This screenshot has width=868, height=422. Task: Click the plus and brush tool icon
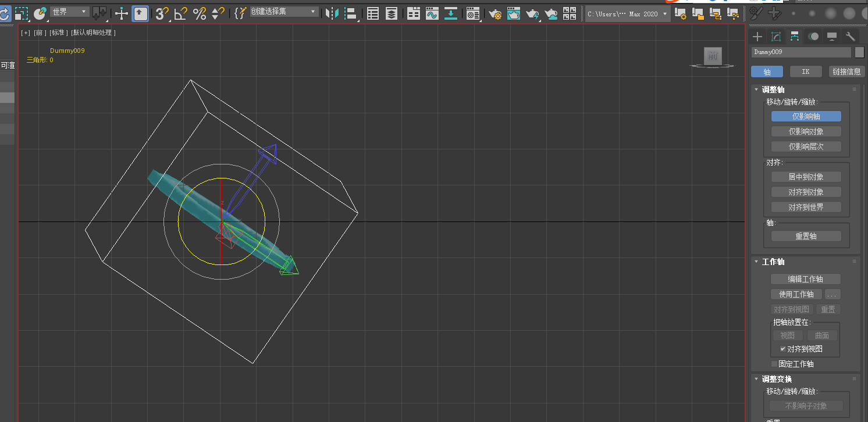click(774, 13)
